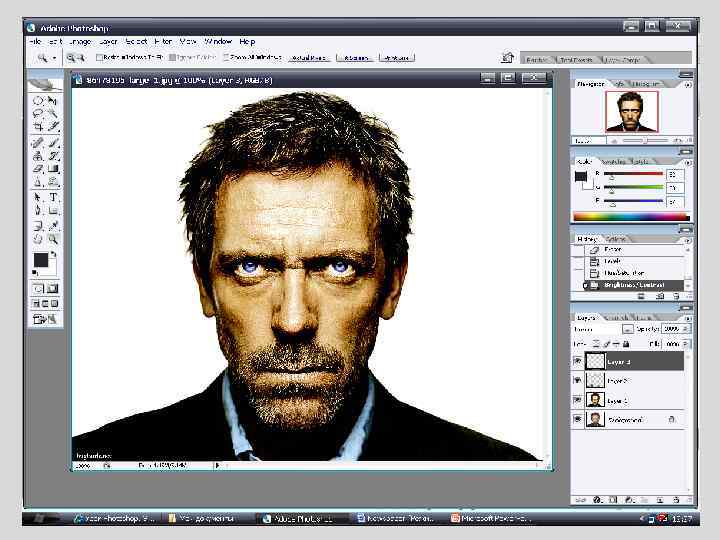Select the History Brush tool

53,156
